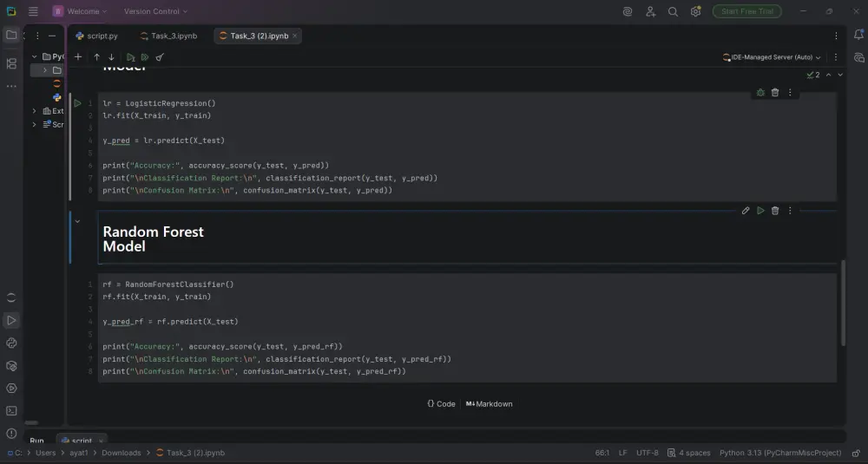868x464 pixels.
Task: Open IDE settings gear icon
Action: pyautogui.click(x=696, y=11)
